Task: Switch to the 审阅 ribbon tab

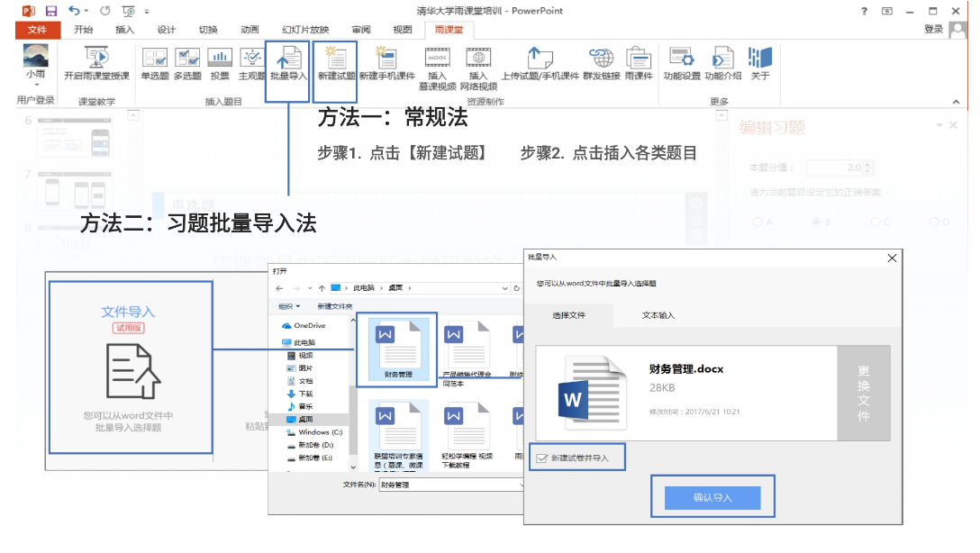Action: (x=360, y=30)
